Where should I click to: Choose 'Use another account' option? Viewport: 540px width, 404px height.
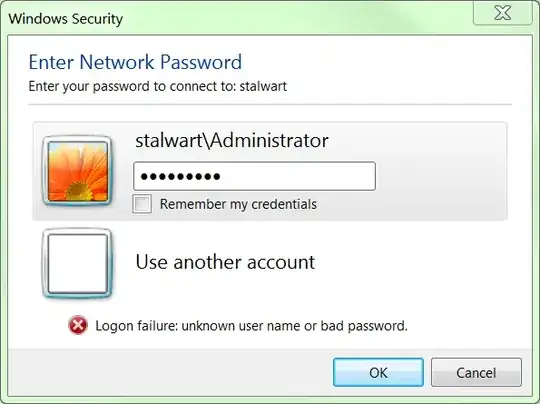[225, 262]
